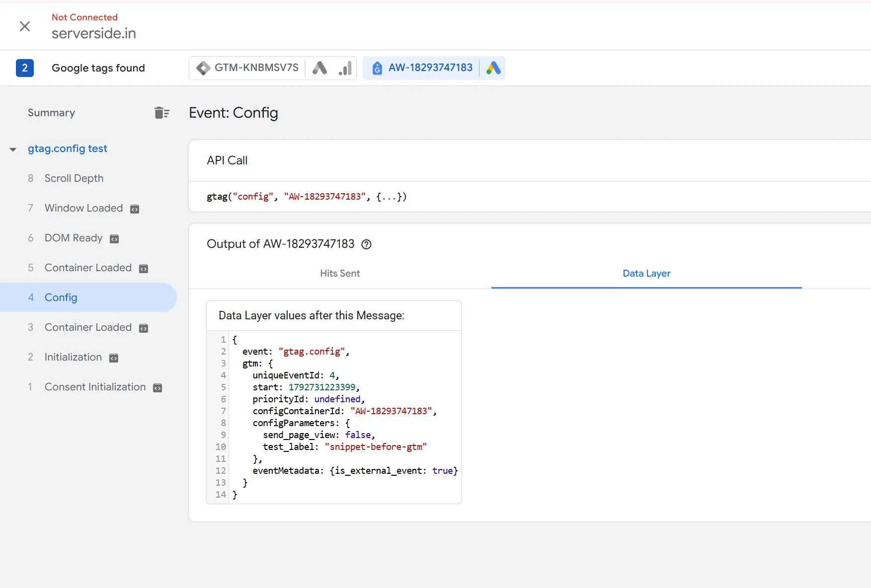Click the priorityId undefined value

point(337,399)
